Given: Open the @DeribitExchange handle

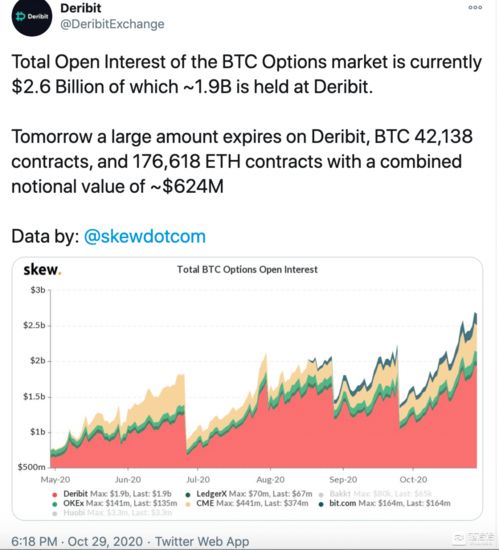Looking at the screenshot, I should click(112, 24).
